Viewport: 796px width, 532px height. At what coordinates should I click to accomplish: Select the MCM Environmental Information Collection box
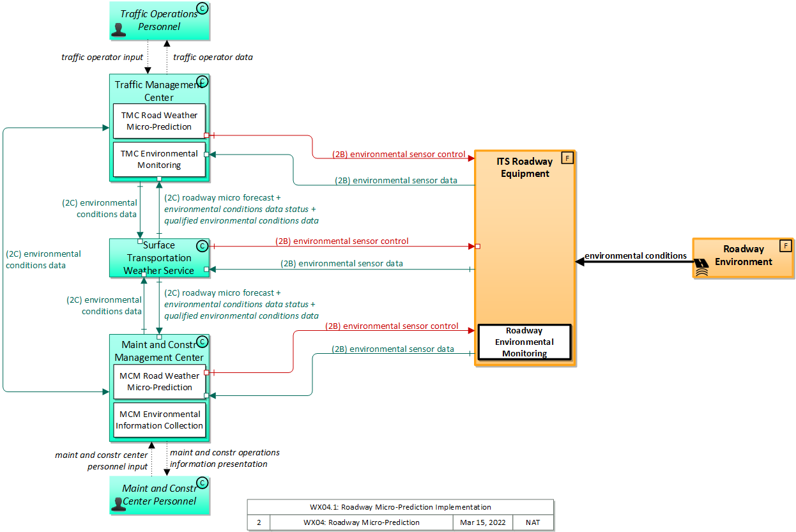(159, 420)
